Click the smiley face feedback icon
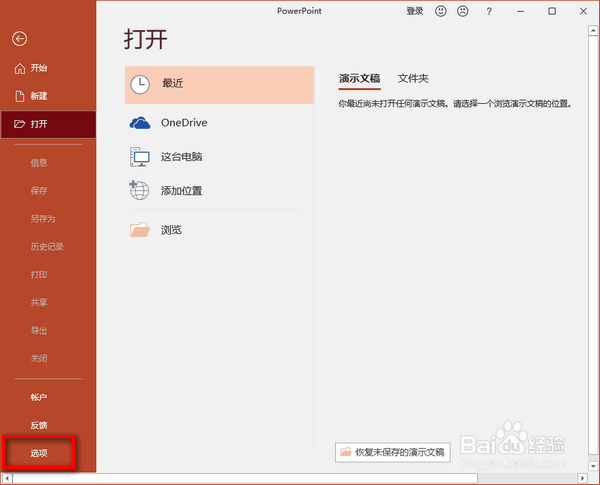 (x=441, y=11)
